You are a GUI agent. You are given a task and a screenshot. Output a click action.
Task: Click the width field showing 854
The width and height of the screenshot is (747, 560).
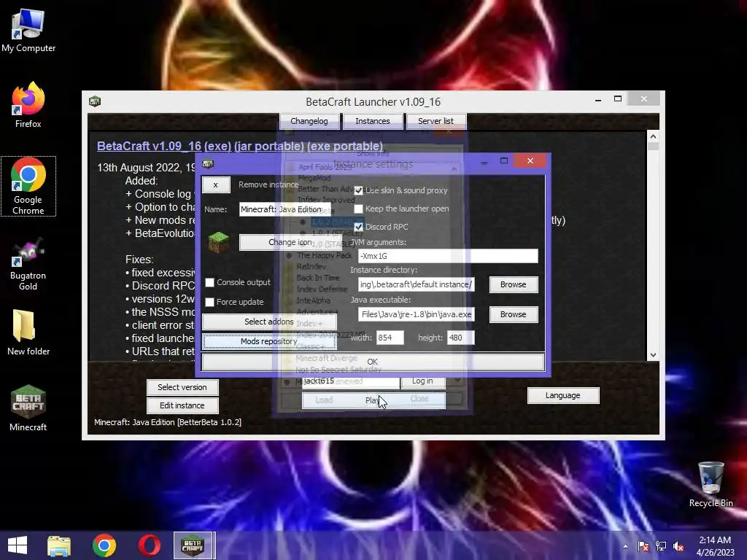point(390,338)
